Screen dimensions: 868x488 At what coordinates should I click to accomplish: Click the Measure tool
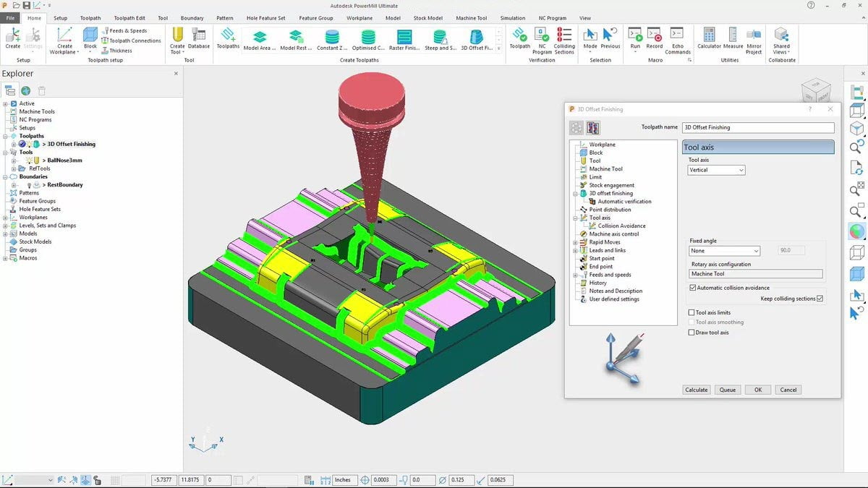733,38
